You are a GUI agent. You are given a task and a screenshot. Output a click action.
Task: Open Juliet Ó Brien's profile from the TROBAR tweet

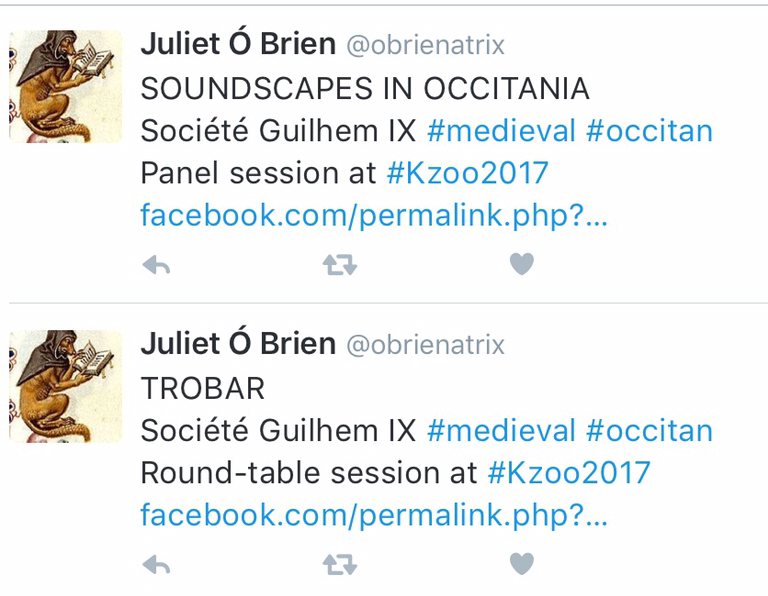pos(238,344)
